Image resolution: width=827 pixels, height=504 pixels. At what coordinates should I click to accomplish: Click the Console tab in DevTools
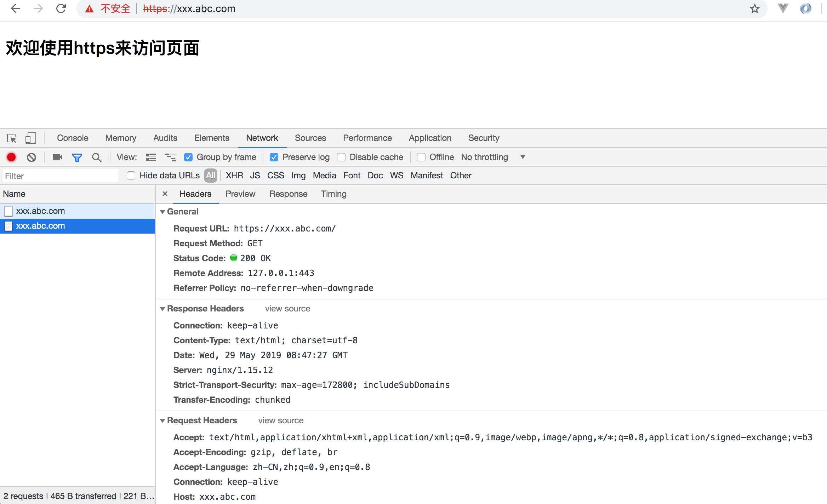73,138
